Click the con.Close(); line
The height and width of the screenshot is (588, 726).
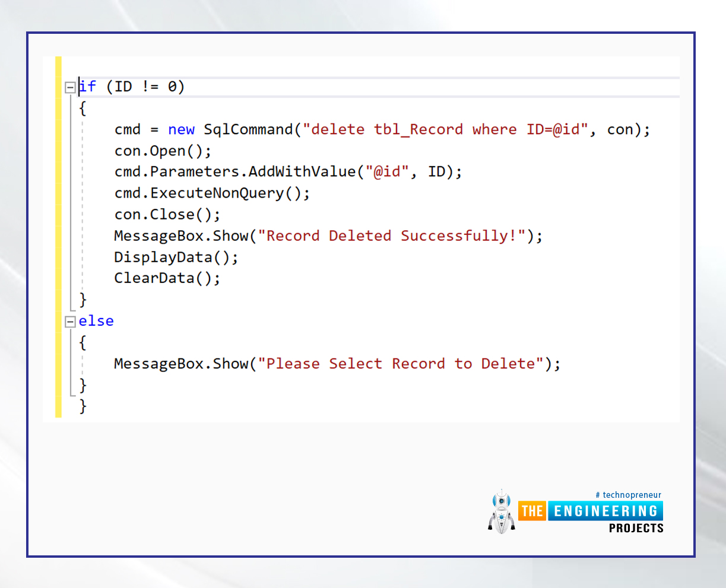(167, 214)
